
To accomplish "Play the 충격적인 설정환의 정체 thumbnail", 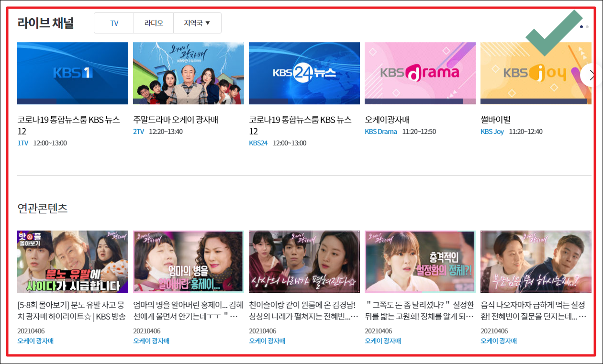I will click(420, 262).
